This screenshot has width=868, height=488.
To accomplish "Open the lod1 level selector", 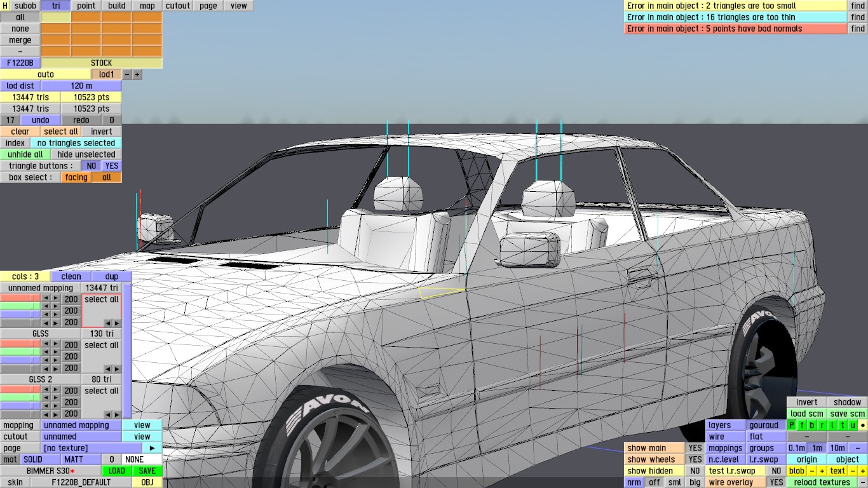I will click(107, 74).
